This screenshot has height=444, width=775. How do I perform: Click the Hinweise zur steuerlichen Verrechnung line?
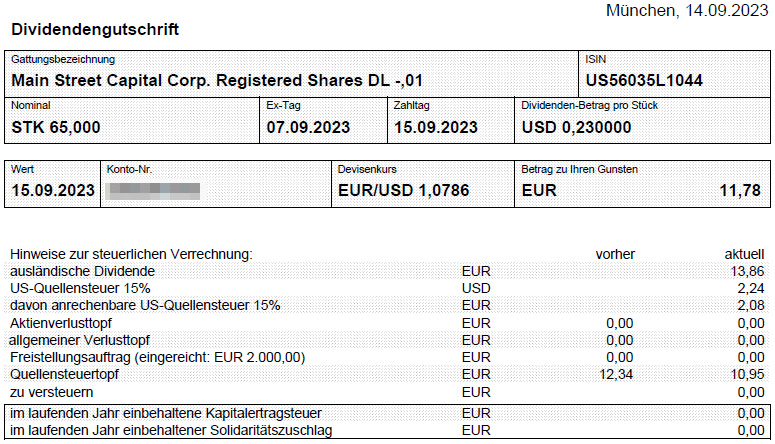[x=130, y=254]
